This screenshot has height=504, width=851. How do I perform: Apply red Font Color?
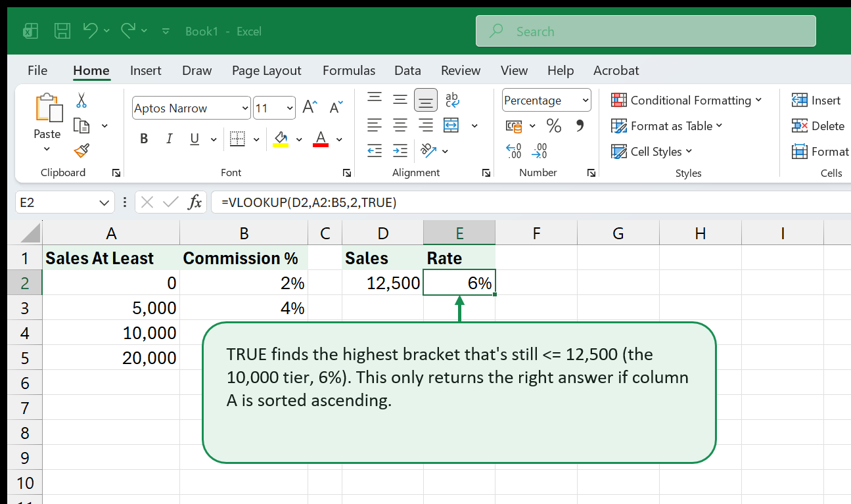click(x=321, y=139)
